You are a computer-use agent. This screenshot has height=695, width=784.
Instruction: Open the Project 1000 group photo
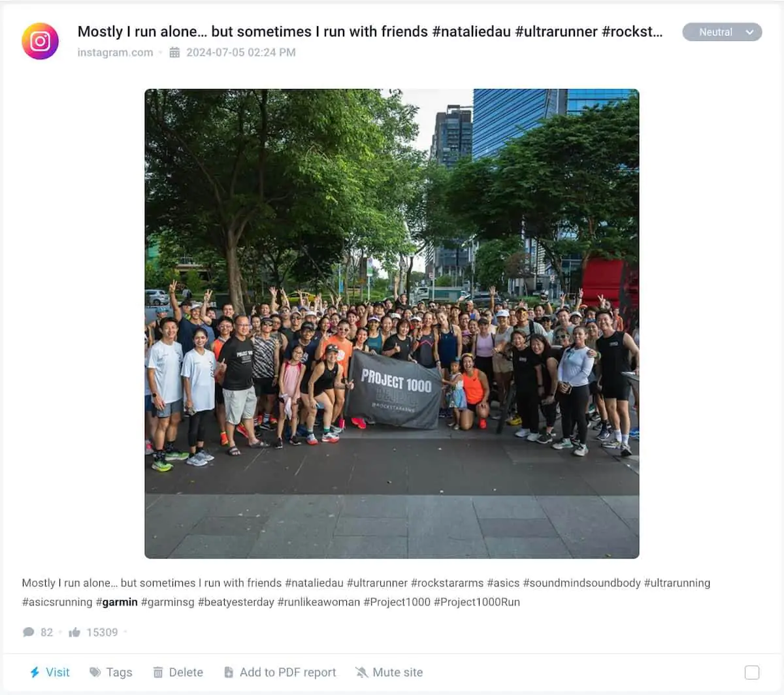(392, 323)
